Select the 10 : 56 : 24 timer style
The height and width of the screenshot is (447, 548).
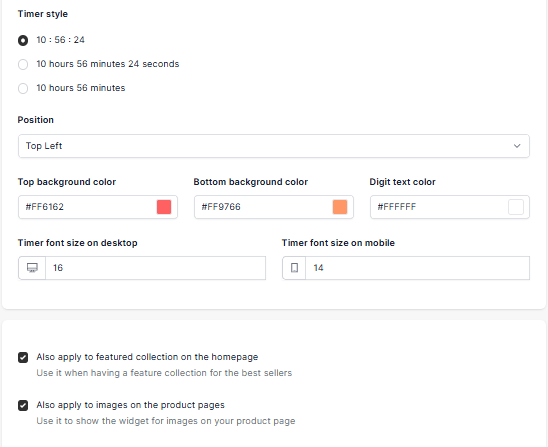(x=23, y=41)
